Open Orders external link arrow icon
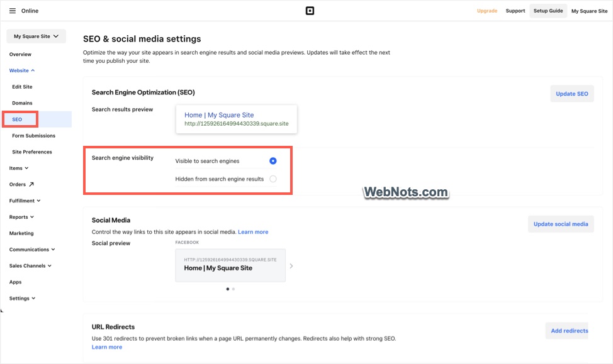Screen dimensions: 613x364 tap(31, 184)
